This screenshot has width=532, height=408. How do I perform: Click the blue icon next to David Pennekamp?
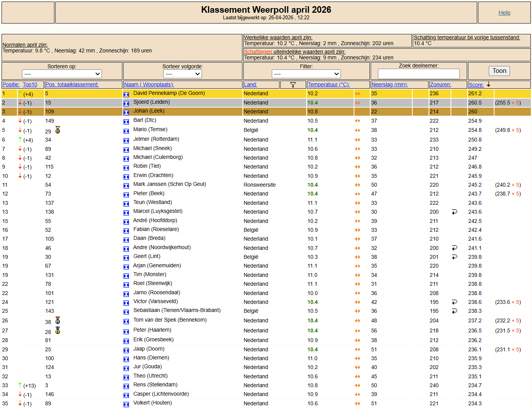[126, 94]
